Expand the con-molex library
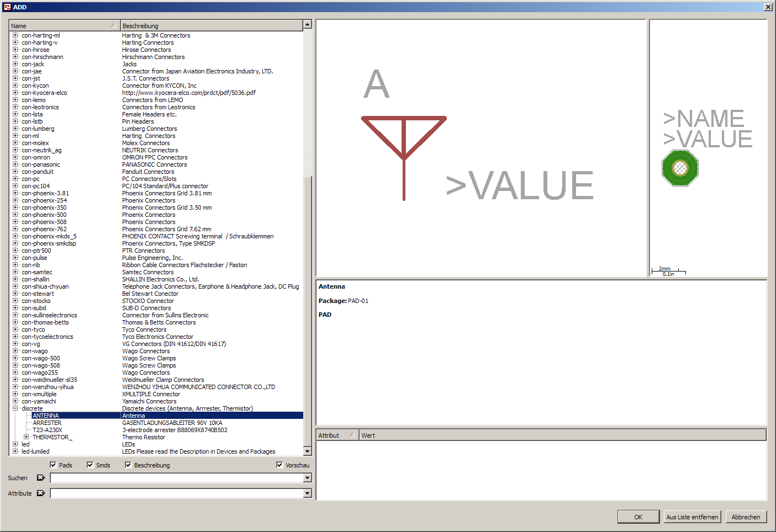Viewport: 776px width, 532px height. tap(15, 143)
